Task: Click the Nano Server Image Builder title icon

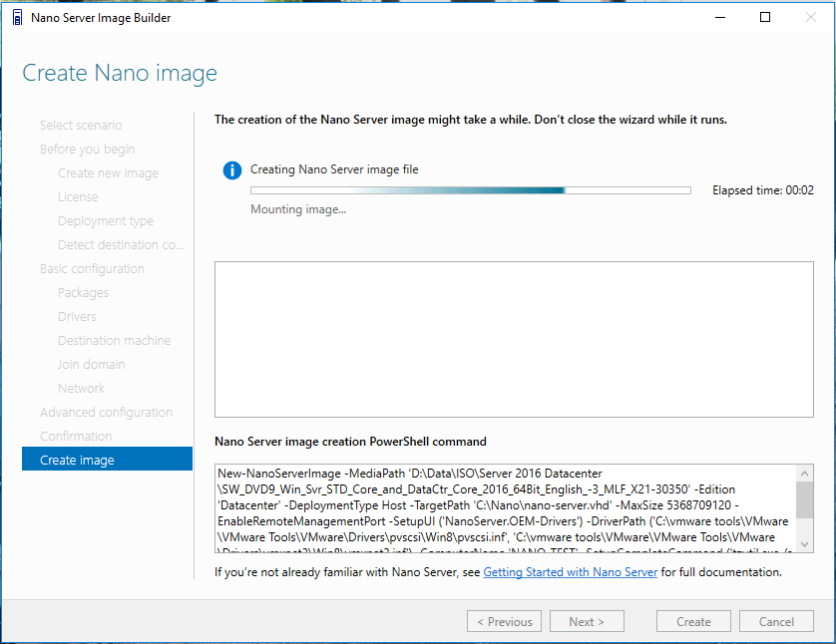Action: pos(17,18)
